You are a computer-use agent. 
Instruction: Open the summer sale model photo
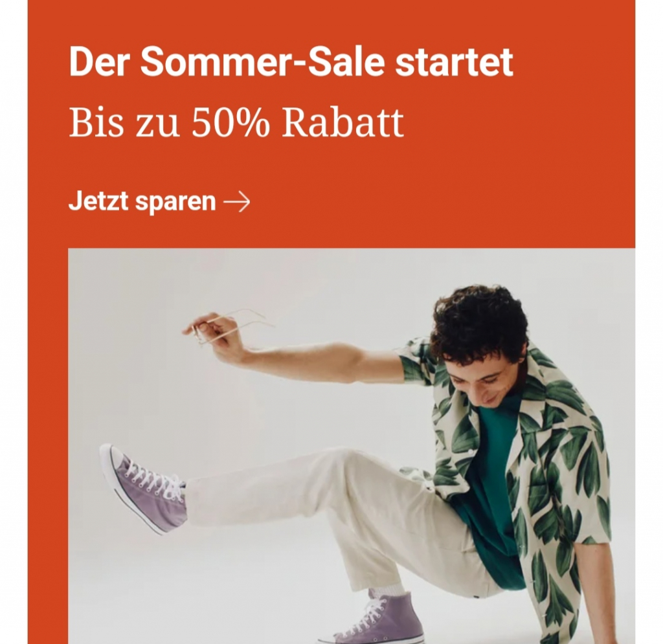coord(352,446)
